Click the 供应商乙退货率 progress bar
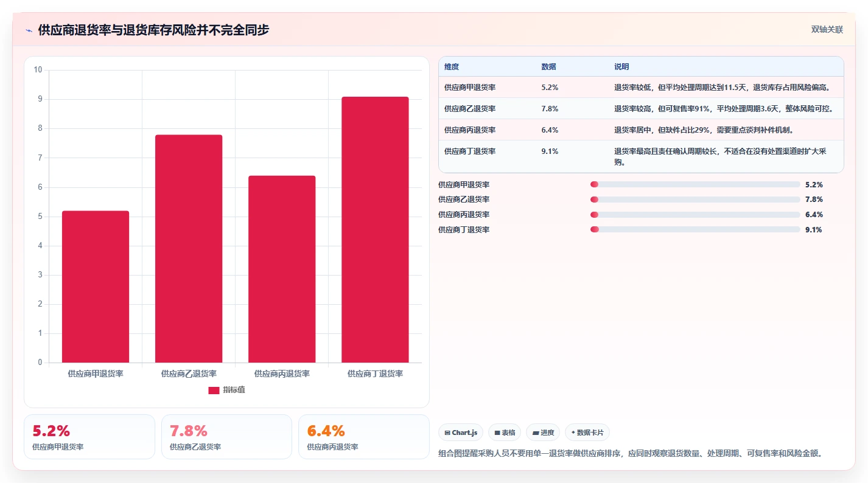This screenshot has width=868, height=483. tap(695, 200)
